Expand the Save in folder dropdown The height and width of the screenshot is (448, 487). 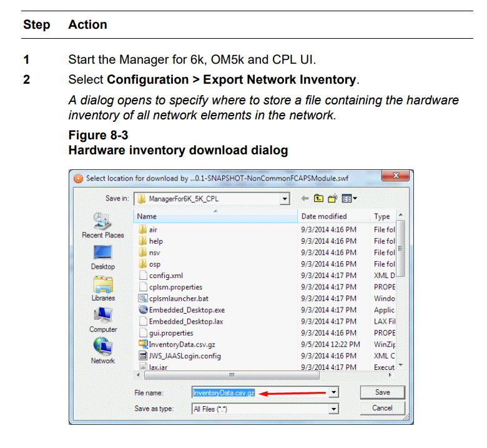pos(285,199)
